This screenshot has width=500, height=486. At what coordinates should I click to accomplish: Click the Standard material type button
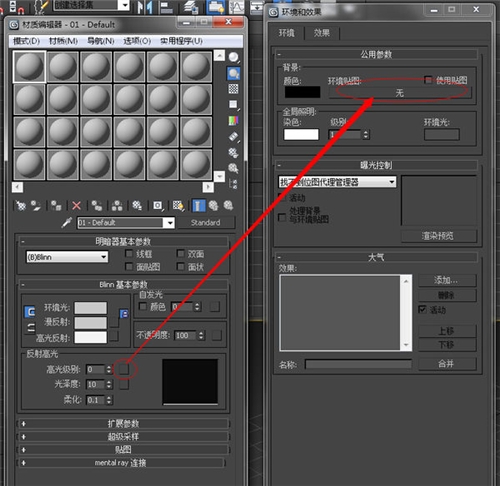click(x=206, y=223)
